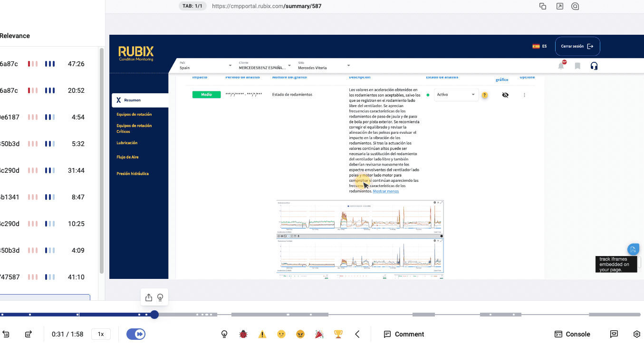Open page in new window arrow icon
This screenshot has height=346, width=644.
coord(560,6)
